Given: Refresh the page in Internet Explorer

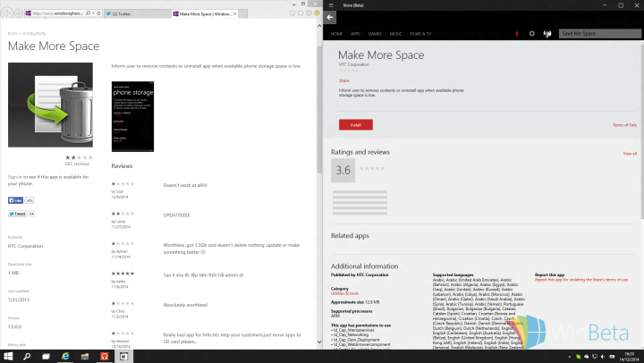Looking at the screenshot, I should (97, 14).
